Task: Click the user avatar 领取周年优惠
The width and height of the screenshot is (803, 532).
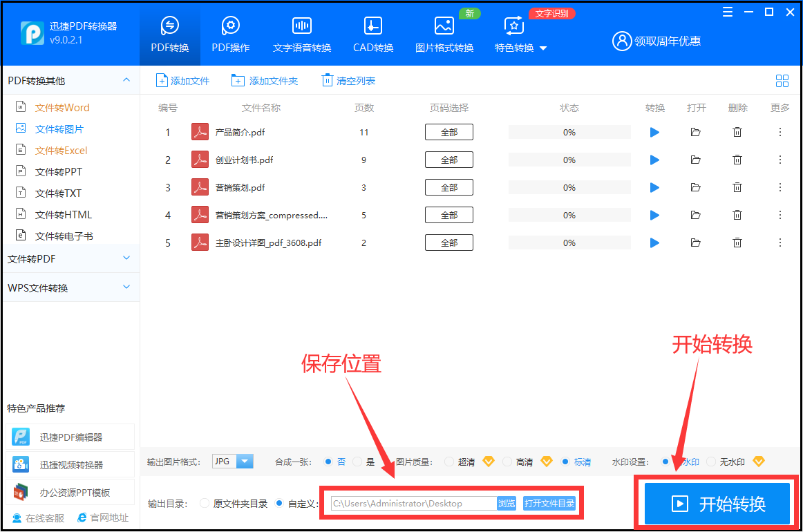Action: [622, 41]
